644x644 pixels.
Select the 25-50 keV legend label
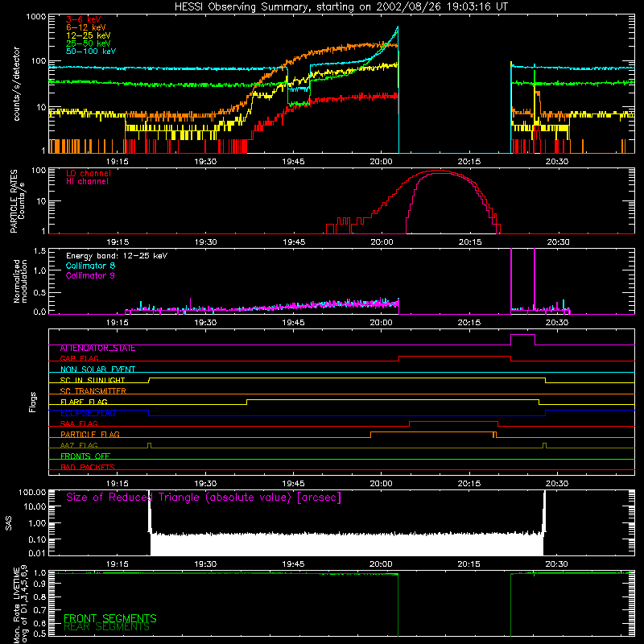(88, 43)
